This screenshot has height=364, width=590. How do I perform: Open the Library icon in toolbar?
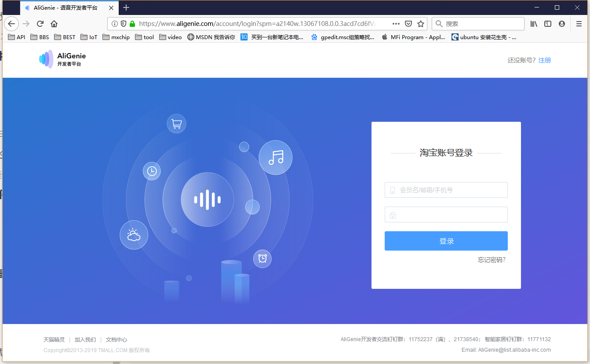(x=534, y=24)
